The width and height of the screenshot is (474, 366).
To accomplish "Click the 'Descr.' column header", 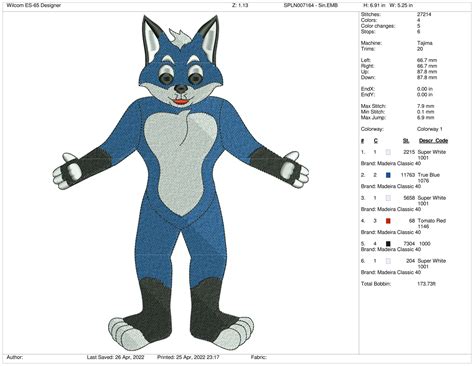I will (426, 141).
